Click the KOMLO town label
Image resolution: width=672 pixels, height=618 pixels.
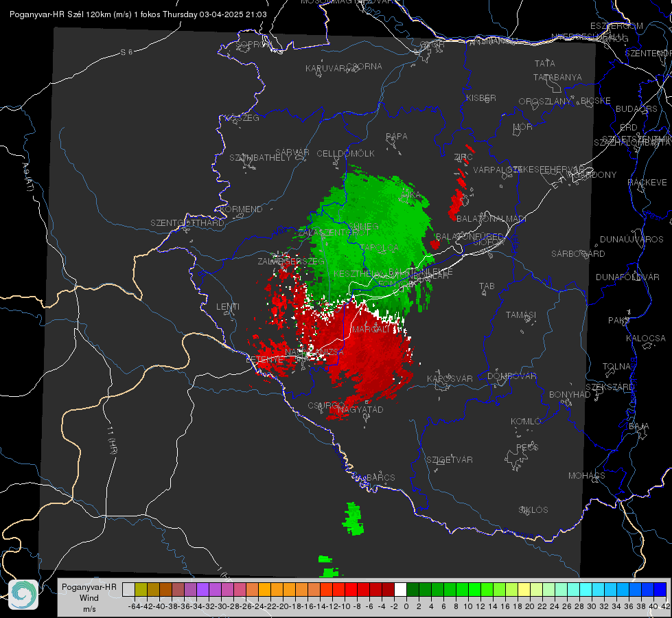point(526,422)
